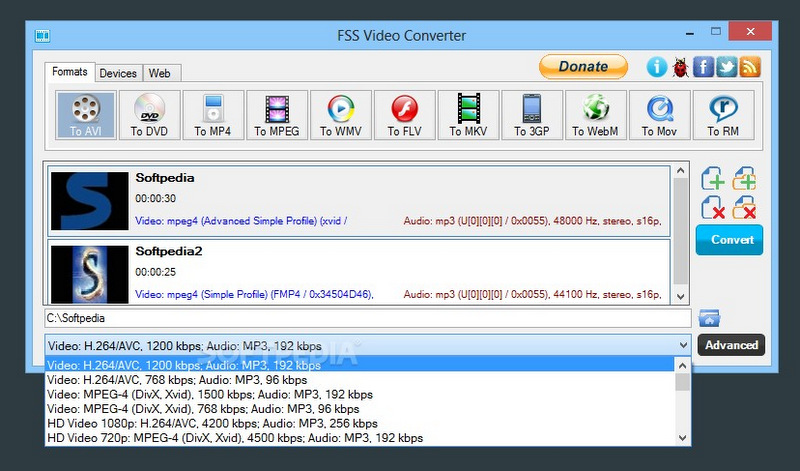Screen dimensions: 800x471
Task: Click dropdown list scrollbar down arrow
Action: pos(683,438)
